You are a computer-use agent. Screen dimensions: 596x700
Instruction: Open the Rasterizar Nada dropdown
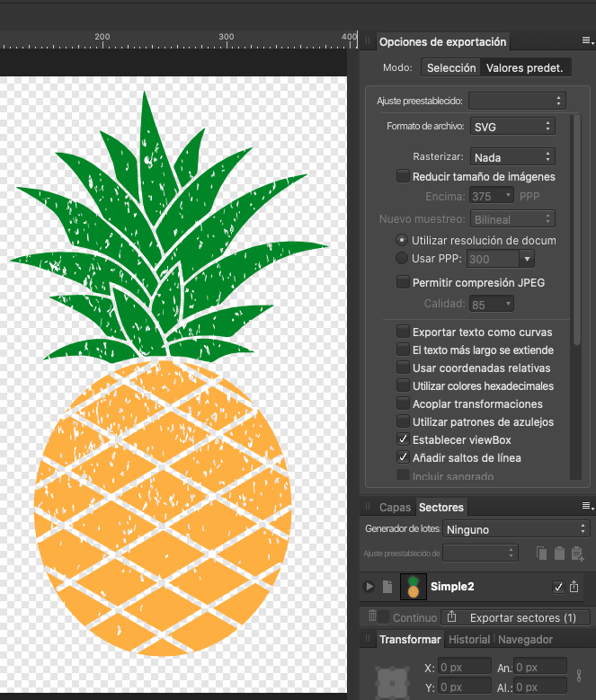pyautogui.click(x=512, y=156)
